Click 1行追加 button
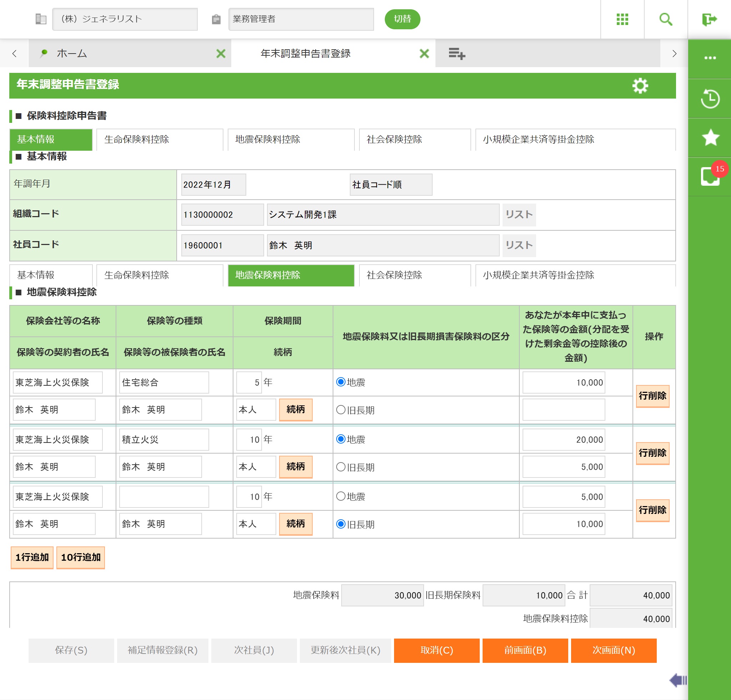 point(32,557)
